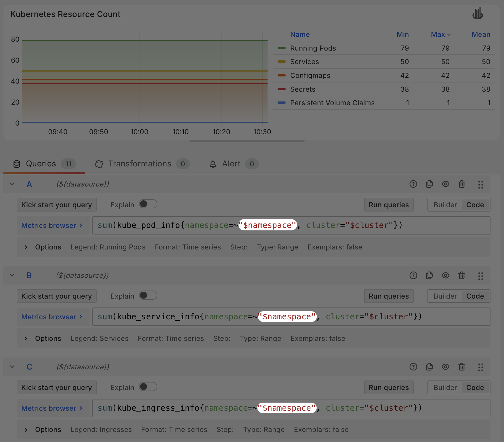Click the Alert bell icon

click(x=213, y=164)
